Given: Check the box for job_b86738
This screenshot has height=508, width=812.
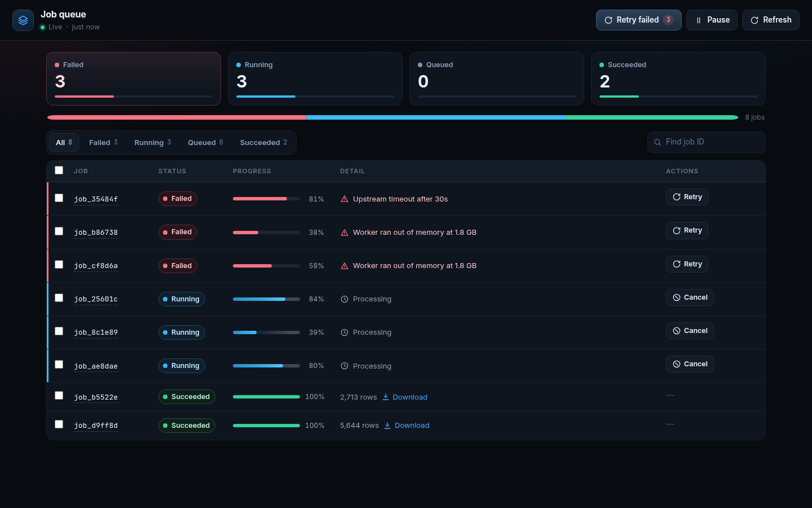Looking at the screenshot, I should point(59,231).
